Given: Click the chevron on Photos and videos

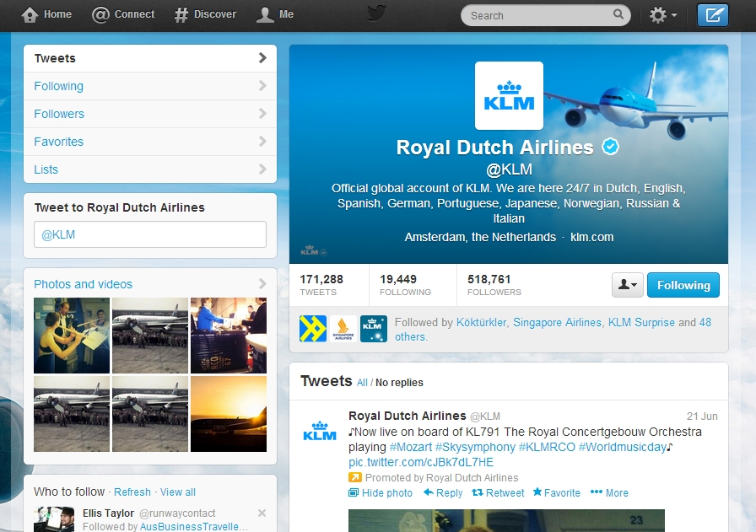Looking at the screenshot, I should (x=262, y=284).
